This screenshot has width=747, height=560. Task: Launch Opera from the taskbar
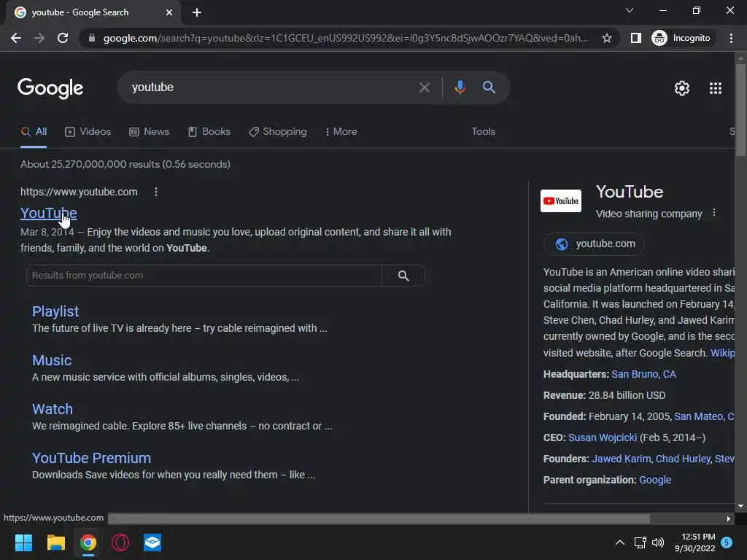click(x=120, y=542)
